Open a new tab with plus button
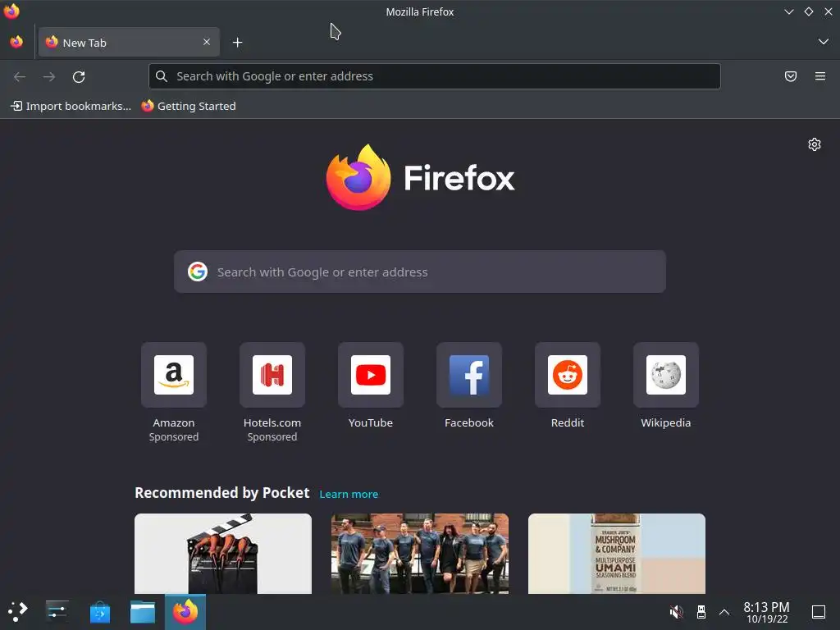This screenshot has width=840, height=630. click(x=237, y=43)
